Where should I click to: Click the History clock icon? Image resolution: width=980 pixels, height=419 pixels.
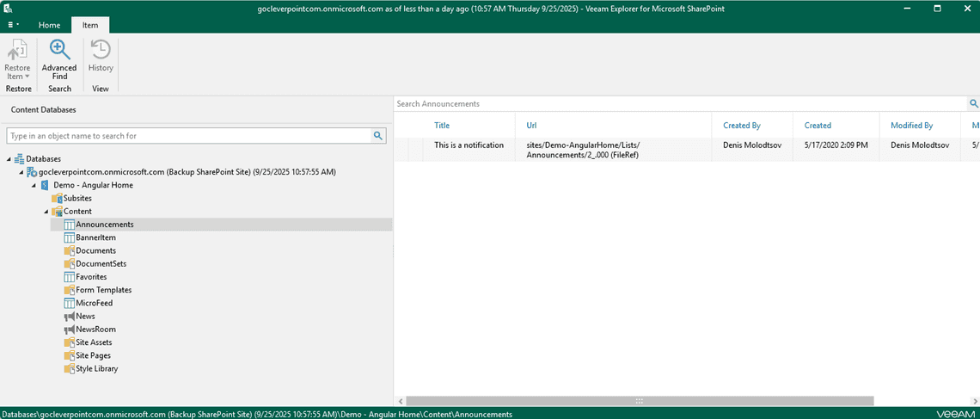click(101, 50)
